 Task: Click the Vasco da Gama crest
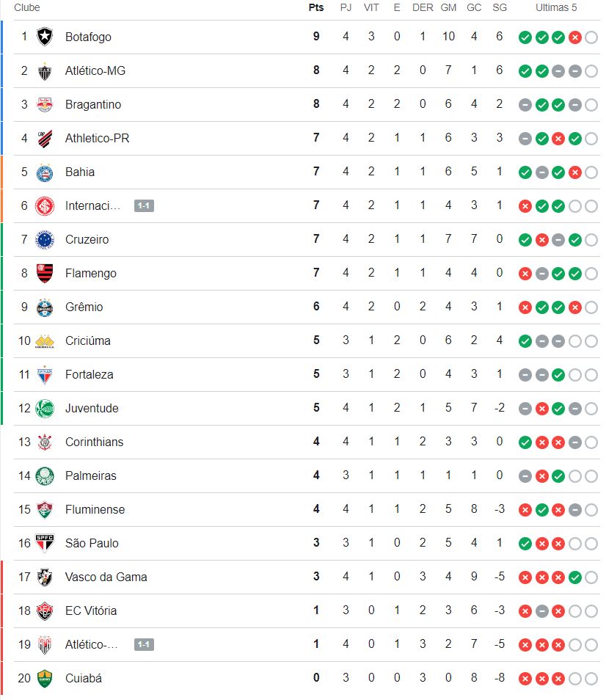click(45, 577)
